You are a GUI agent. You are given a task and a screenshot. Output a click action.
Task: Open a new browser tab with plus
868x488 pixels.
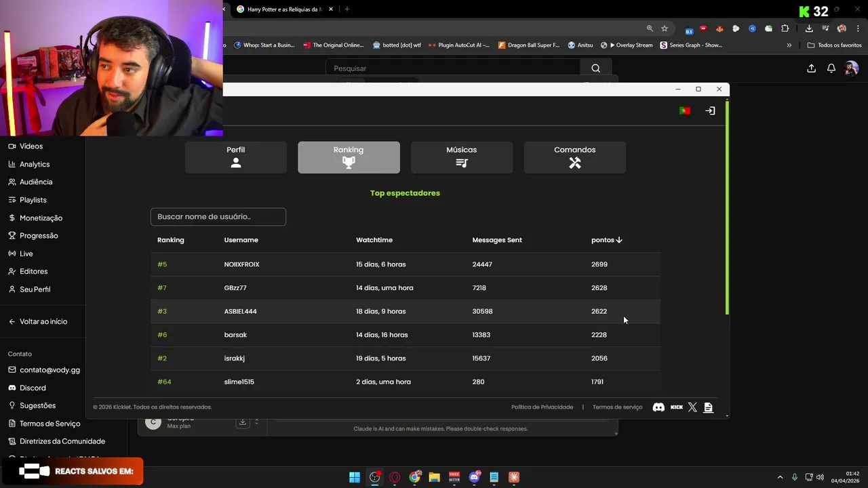tap(347, 9)
